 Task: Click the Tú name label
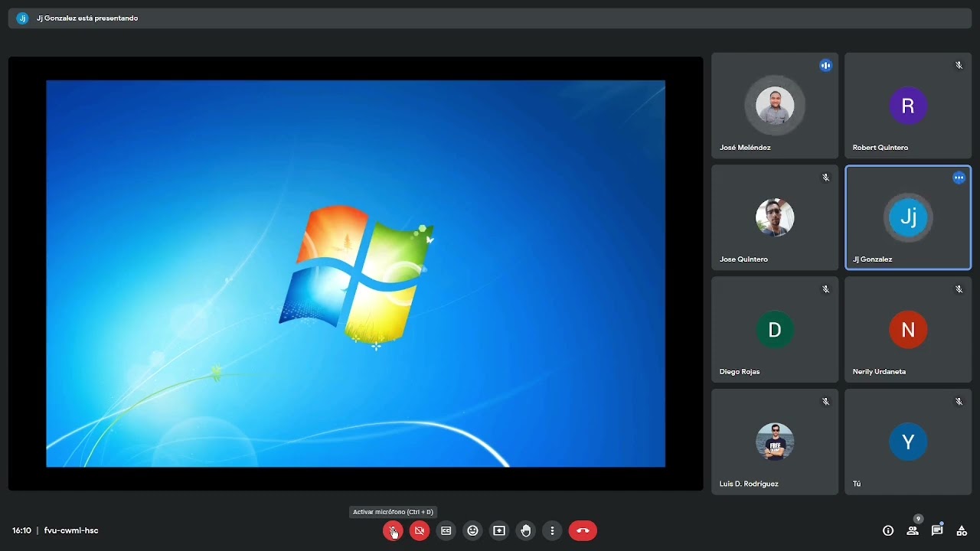tap(857, 484)
